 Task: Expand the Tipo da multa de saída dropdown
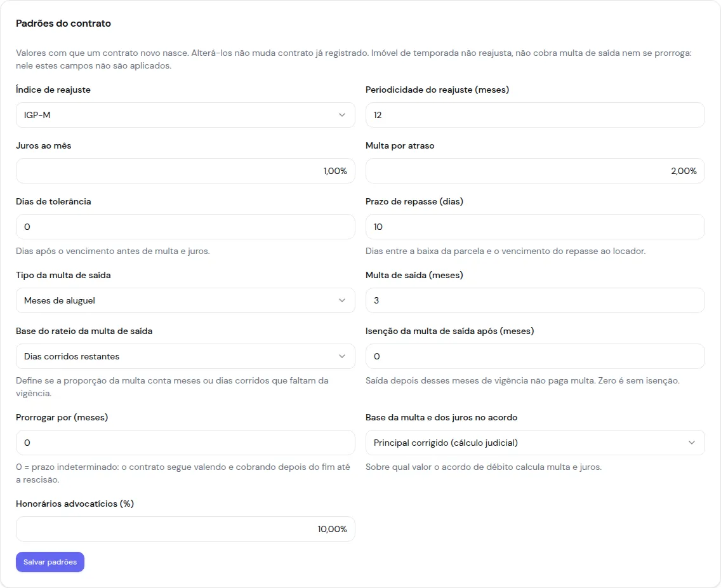(185, 300)
